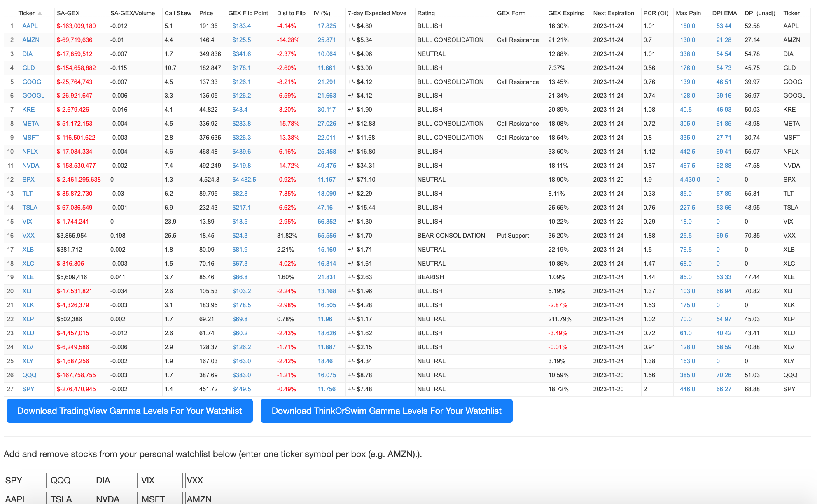This screenshot has width=817, height=504.
Task: Click VXX IV value 65.556
Action: [x=327, y=236]
